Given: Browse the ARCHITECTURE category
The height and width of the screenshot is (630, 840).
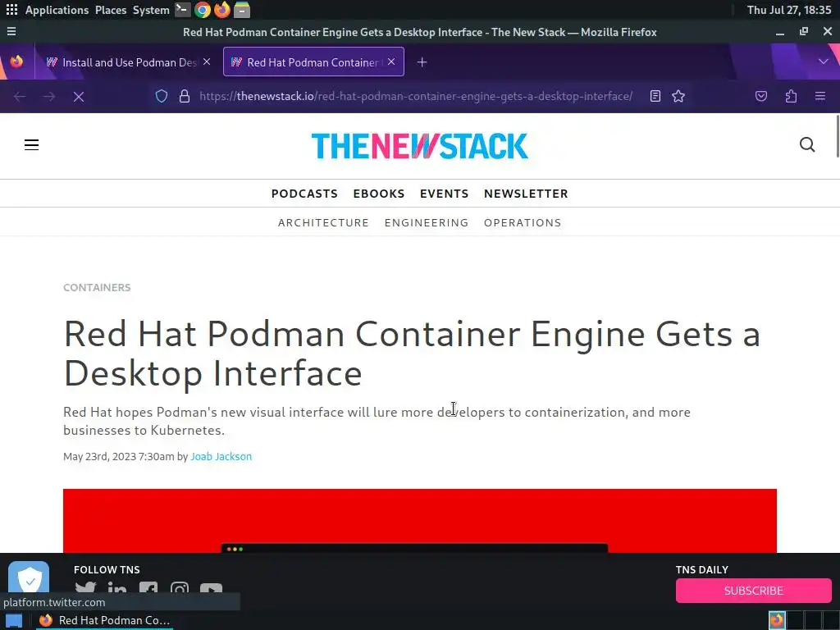Looking at the screenshot, I should tap(323, 222).
